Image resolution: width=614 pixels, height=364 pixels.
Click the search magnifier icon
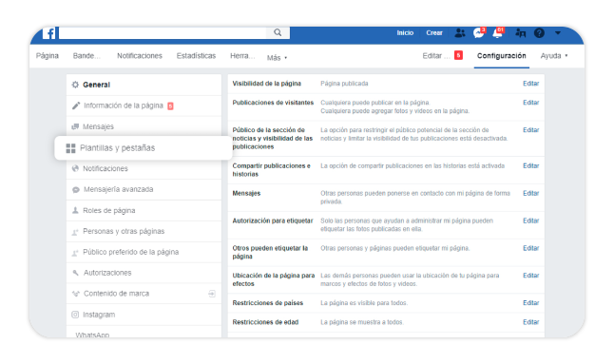click(x=278, y=32)
